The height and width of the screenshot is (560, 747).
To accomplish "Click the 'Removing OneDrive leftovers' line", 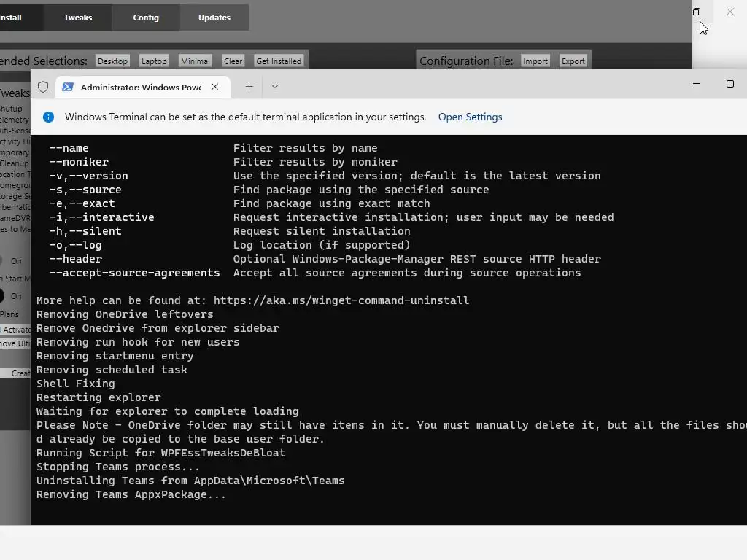I will pyautogui.click(x=125, y=314).
